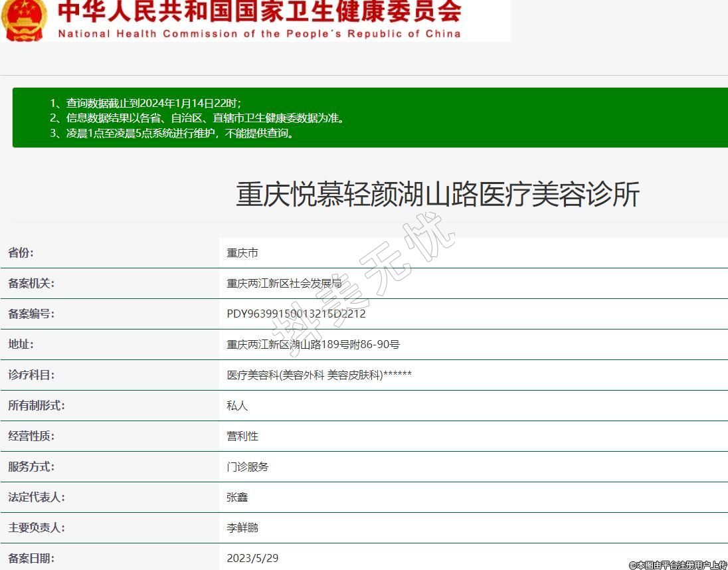
Task: Click the national emblem logo
Action: pos(24,19)
